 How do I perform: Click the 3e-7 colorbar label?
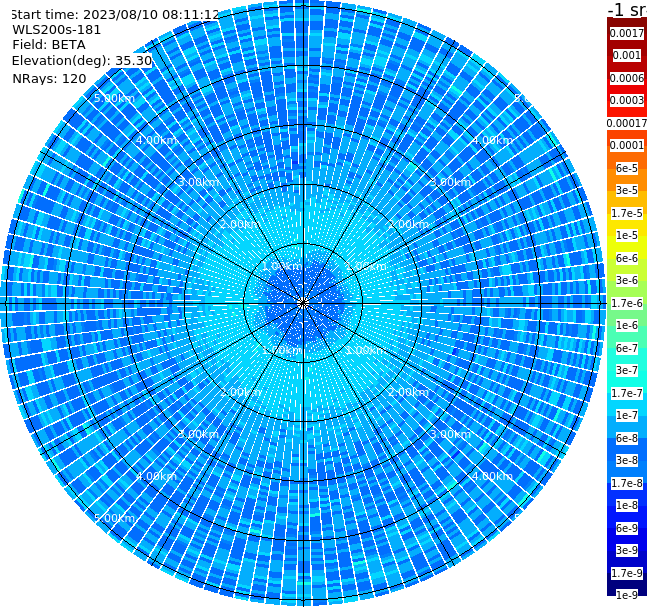point(627,370)
